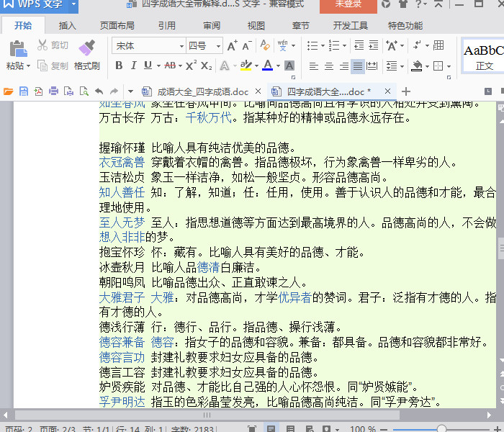Click the Copy (复制) button
Screen dimensions: 504x432
click(53, 66)
